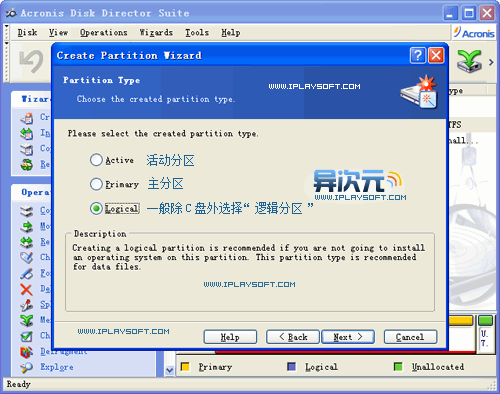Click the yellow Primary legend swatch
The image size is (500, 394).
click(185, 367)
